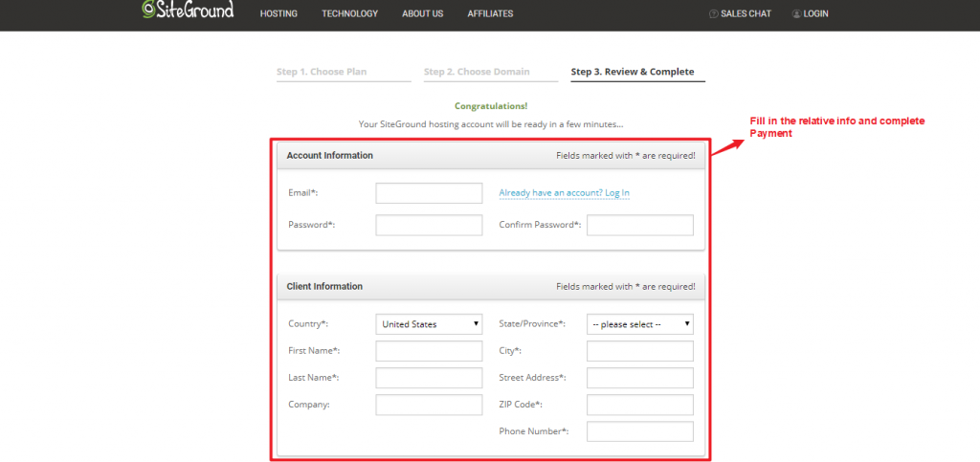Viewport: 980px width, 462px height.
Task: Click 'Already have an account? Log In' link
Action: point(564,193)
